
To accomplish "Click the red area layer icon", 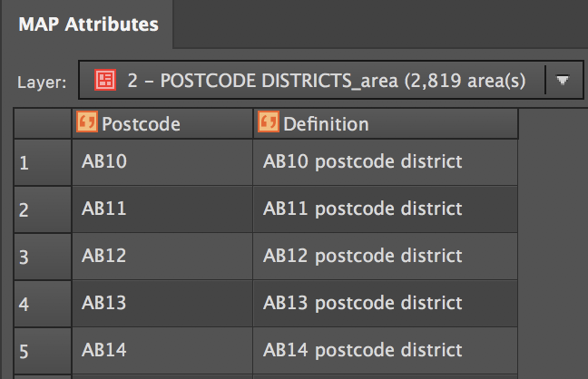I will (x=105, y=80).
